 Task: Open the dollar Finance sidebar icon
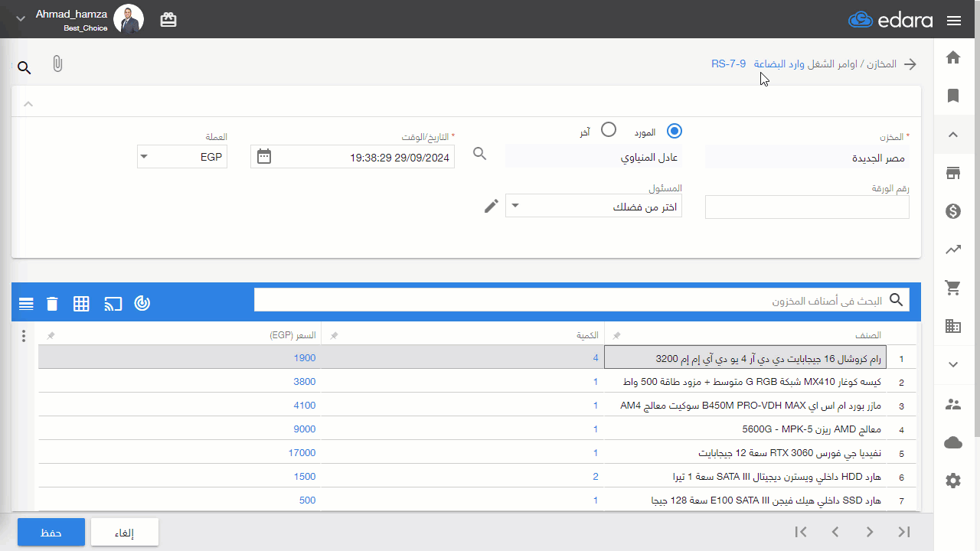953,211
